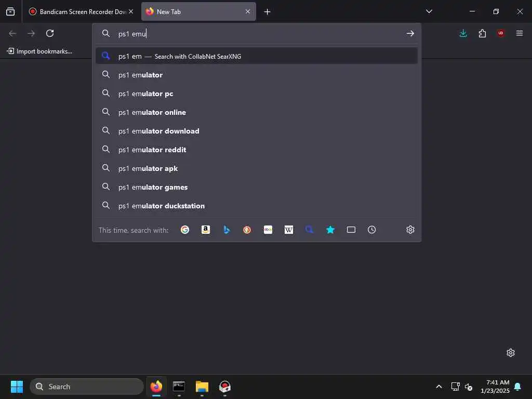Search this time with SearXNG icon

[x=310, y=230]
